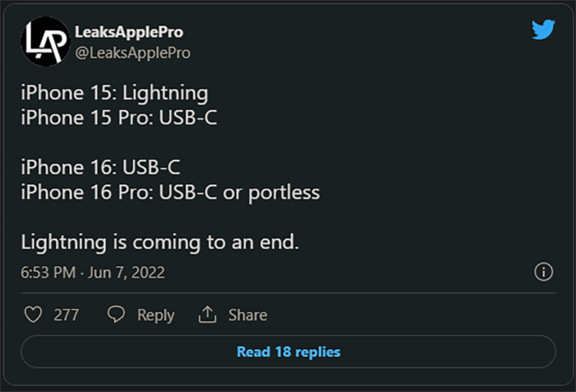This screenshot has width=576, height=392.
Task: Click the divider line above the actions
Action: coord(289,293)
